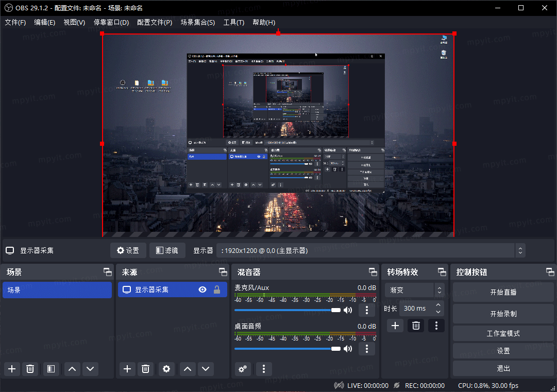Mute 桌面音频 with its speaker icon

pos(348,348)
